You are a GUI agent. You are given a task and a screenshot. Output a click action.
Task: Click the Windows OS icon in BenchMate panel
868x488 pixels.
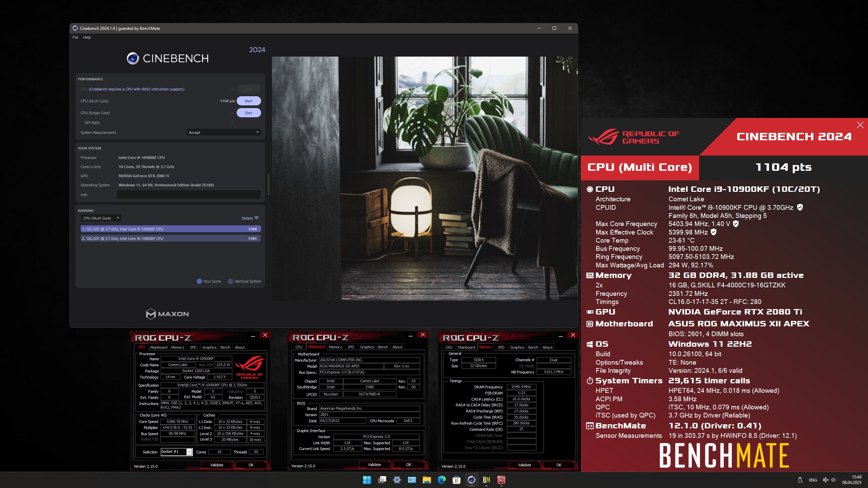(590, 344)
